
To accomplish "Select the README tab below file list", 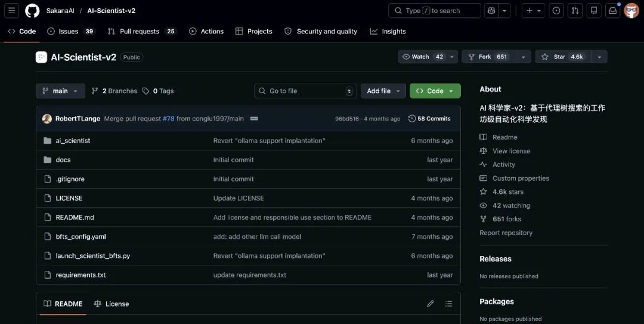I will pos(63,304).
